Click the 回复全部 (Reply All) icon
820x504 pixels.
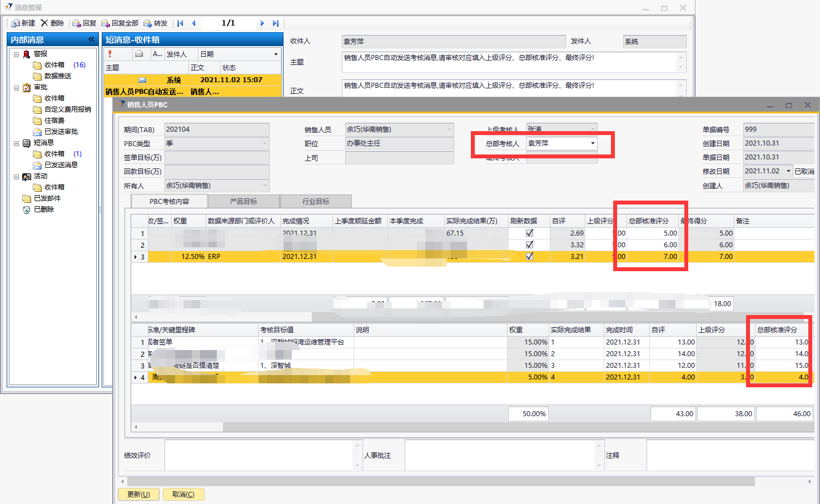106,23
